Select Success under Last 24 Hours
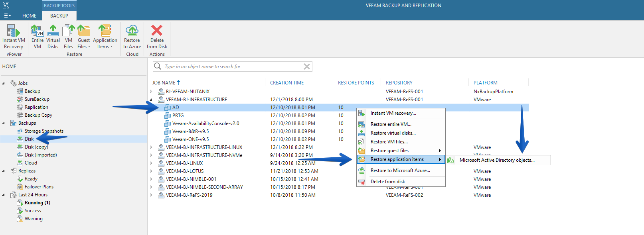This screenshot has width=644, height=235. [x=33, y=211]
